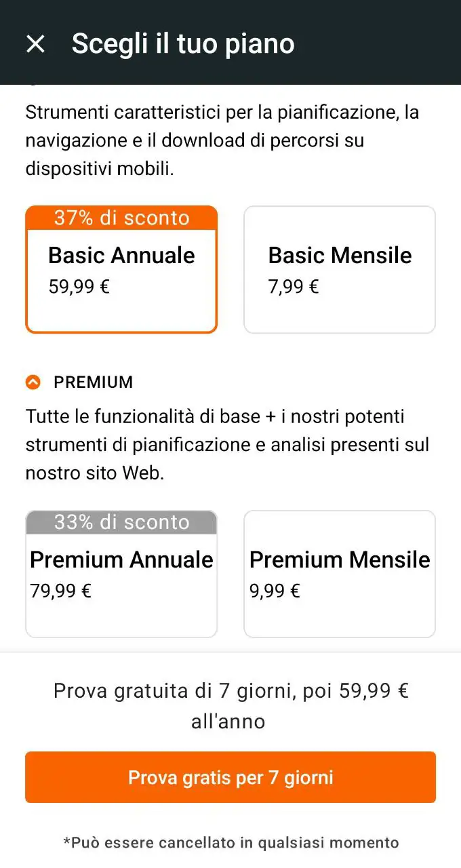Collapse the PREMIUM section chevron icon
Viewport: 461px width, 868px height.
[x=33, y=382]
